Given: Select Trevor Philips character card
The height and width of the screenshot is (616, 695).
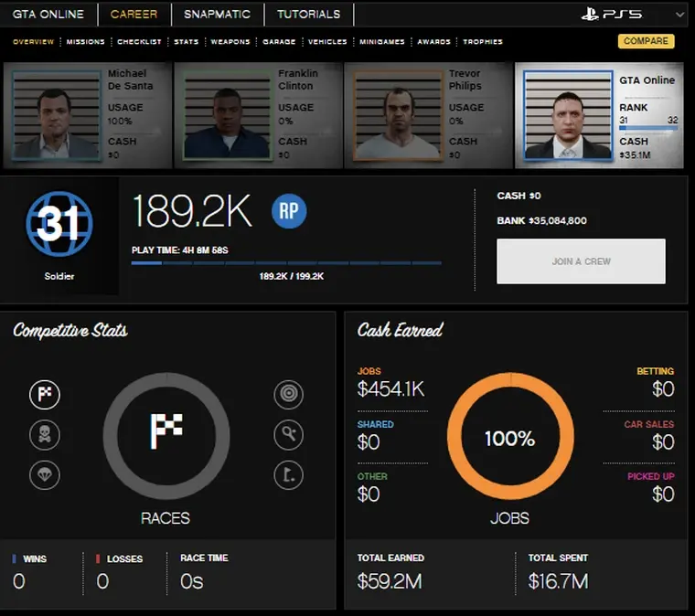Looking at the screenshot, I should [x=429, y=115].
